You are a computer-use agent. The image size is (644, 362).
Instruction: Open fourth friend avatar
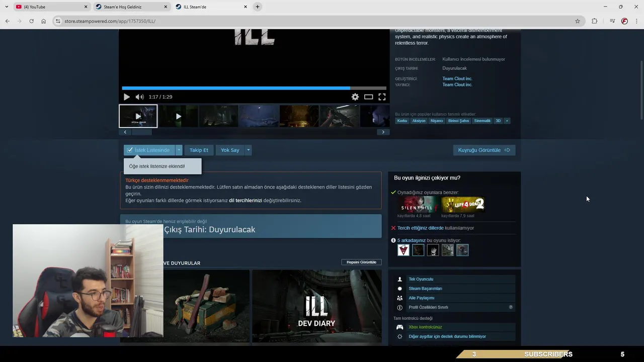(448, 250)
